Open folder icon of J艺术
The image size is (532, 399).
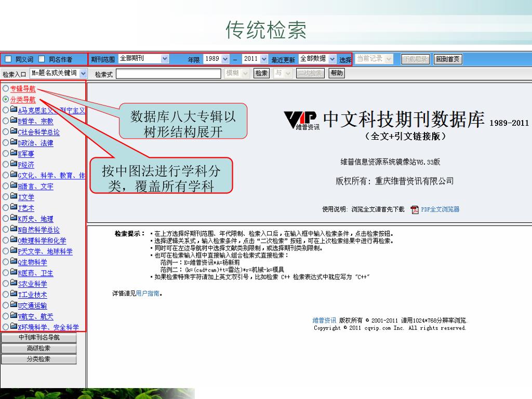[x=14, y=207]
